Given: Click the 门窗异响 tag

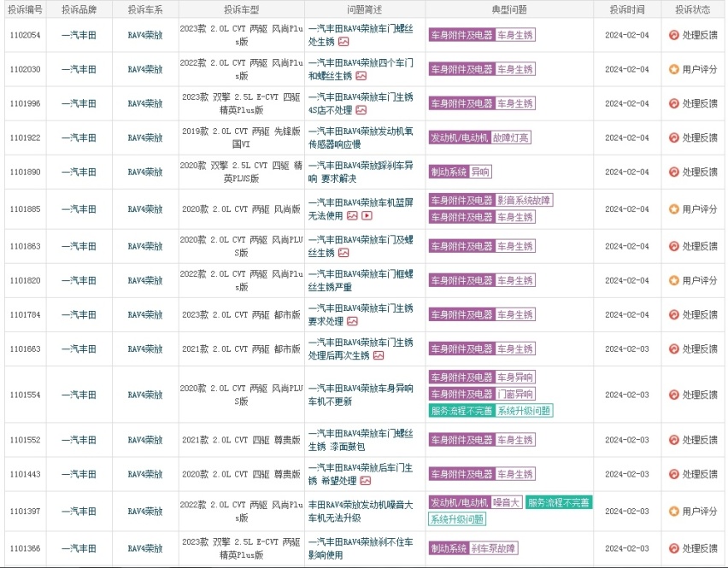Looking at the screenshot, I should (x=515, y=394).
